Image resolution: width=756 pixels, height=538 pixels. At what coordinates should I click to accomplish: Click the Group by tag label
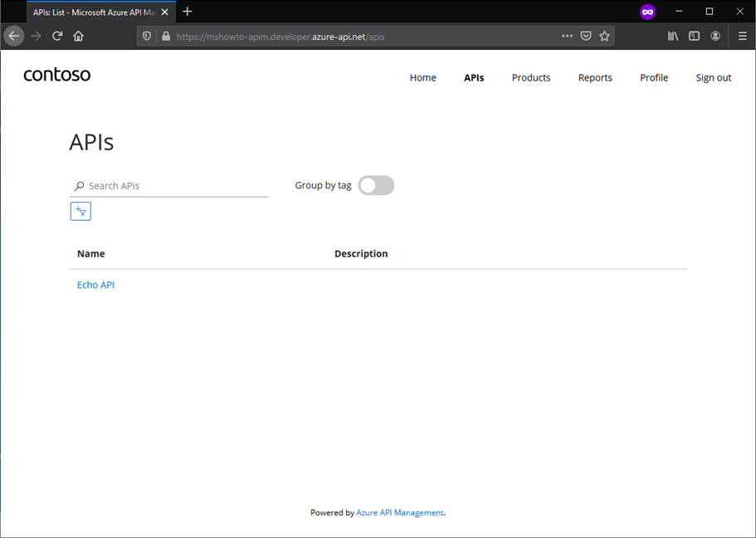point(323,185)
